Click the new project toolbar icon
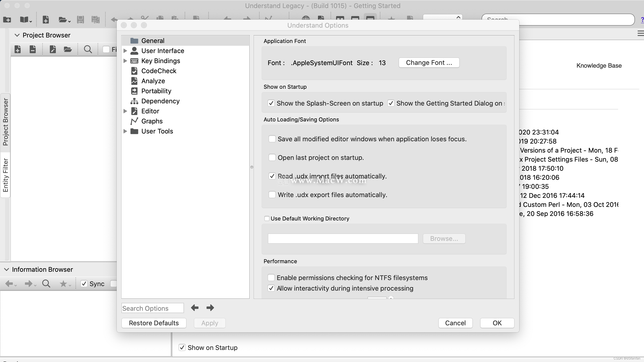The image size is (644, 362). tap(7, 20)
